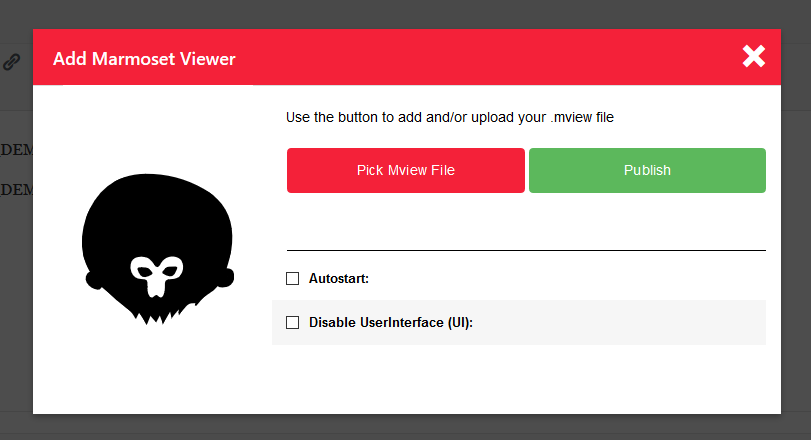This screenshot has width=811, height=440.
Task: Click the Disable UserInterface (UI) label
Action: 391,323
